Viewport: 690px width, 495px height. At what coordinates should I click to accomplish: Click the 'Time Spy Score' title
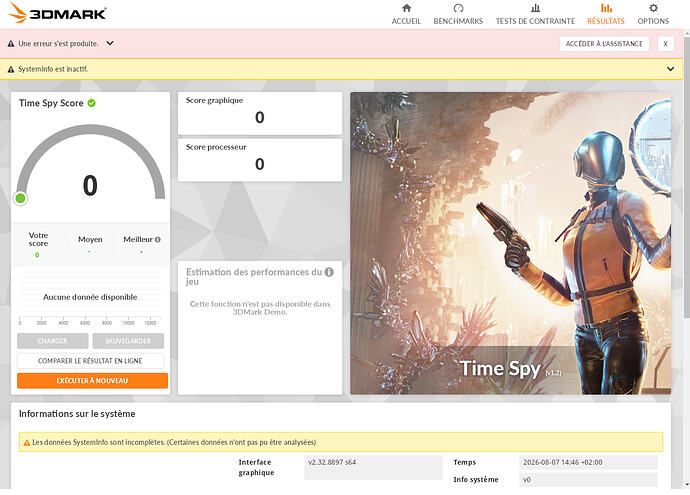(x=51, y=103)
